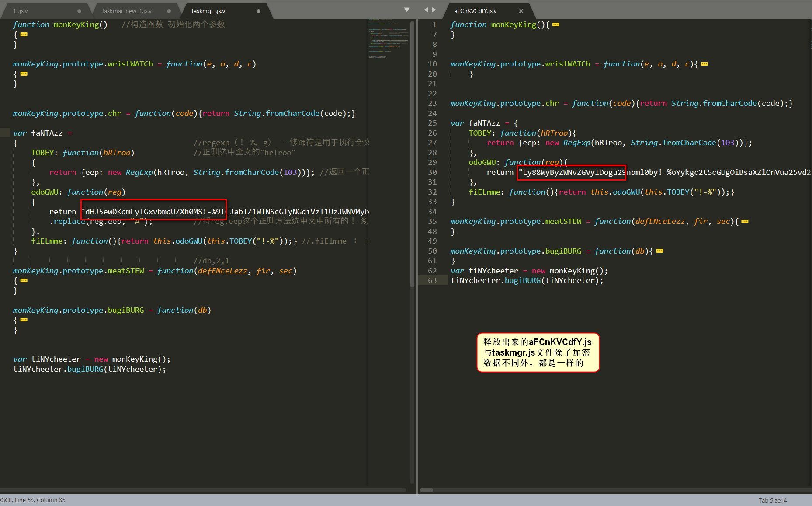Click line number 10 in right gutter
The width and height of the screenshot is (812, 506).
pos(432,64)
